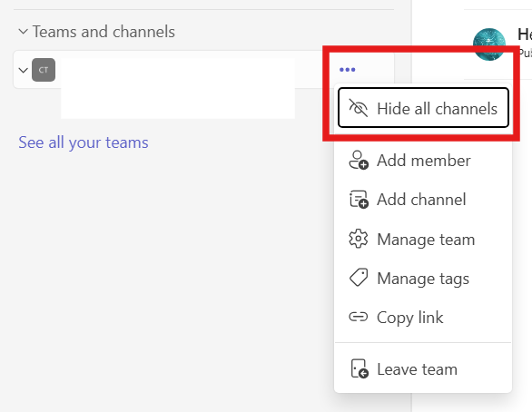
Task: Click the CT team avatar
Action: [44, 70]
